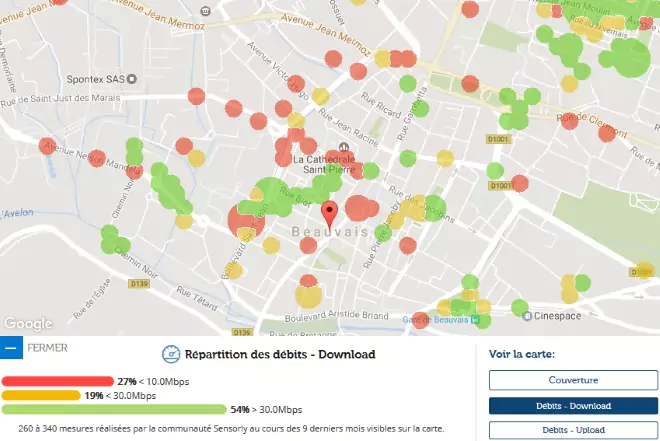Image resolution: width=660 pixels, height=441 pixels.
Task: Show the Débits - Upload map
Action: (x=573, y=430)
